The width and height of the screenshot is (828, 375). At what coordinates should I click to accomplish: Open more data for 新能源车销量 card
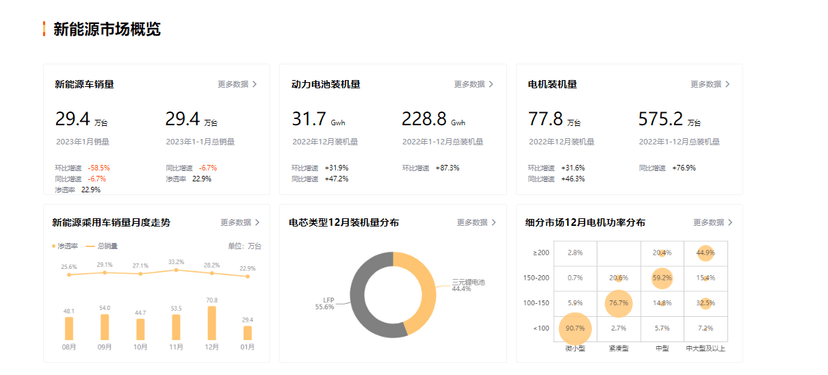point(237,84)
